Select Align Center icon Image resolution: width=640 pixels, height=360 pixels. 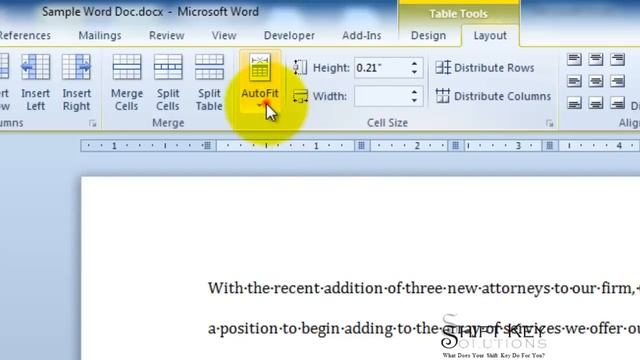(596, 81)
